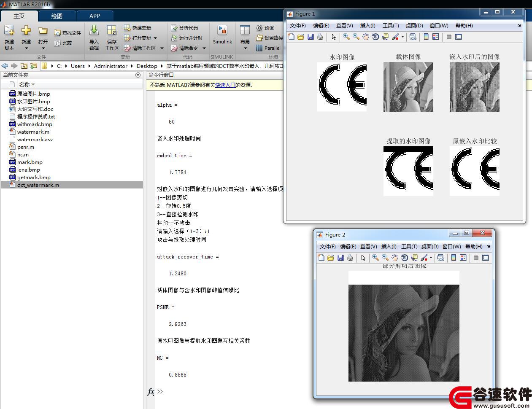
Task: Click Browse for Folder icon in address bar
Action: click(x=34, y=66)
